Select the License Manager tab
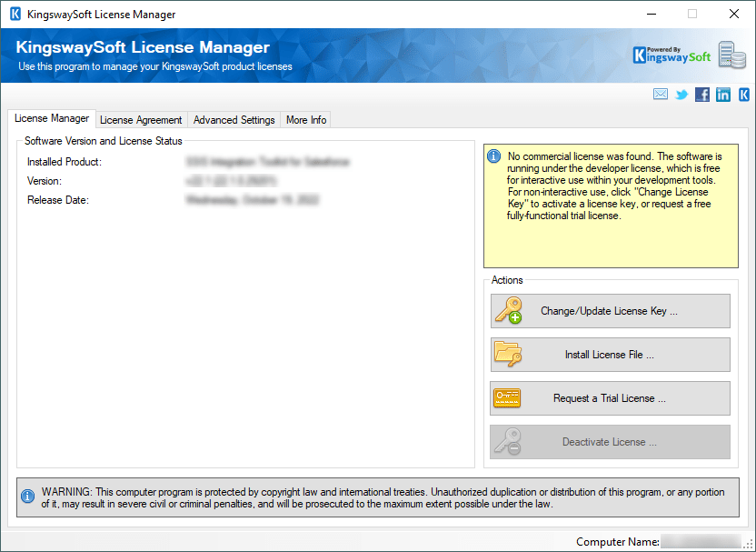This screenshot has width=756, height=552. pos(52,118)
